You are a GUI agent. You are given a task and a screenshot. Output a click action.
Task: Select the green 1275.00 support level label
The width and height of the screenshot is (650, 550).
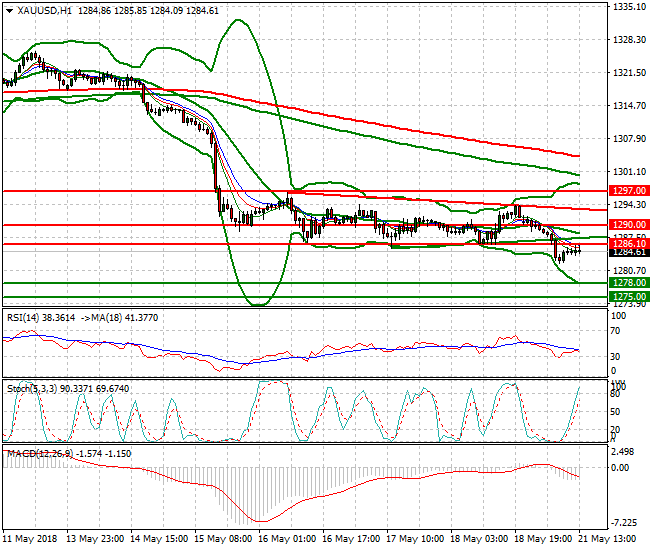(x=629, y=296)
